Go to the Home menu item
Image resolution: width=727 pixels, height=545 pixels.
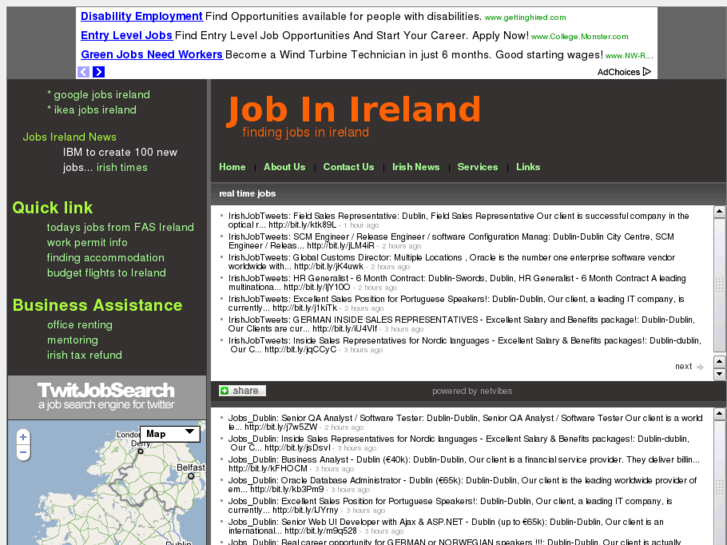coord(232,167)
